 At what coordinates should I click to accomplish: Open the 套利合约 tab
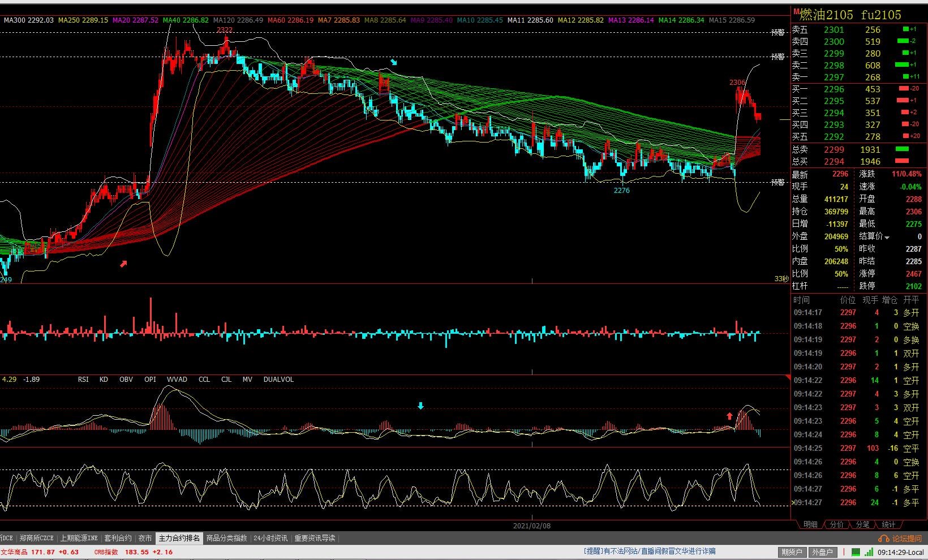[x=118, y=538]
